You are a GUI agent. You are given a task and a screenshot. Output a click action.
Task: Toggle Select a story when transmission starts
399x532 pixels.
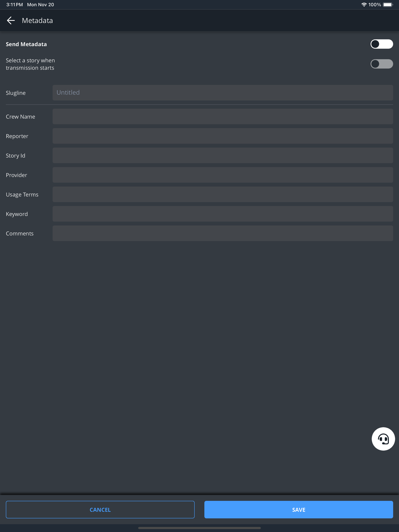coord(382,64)
